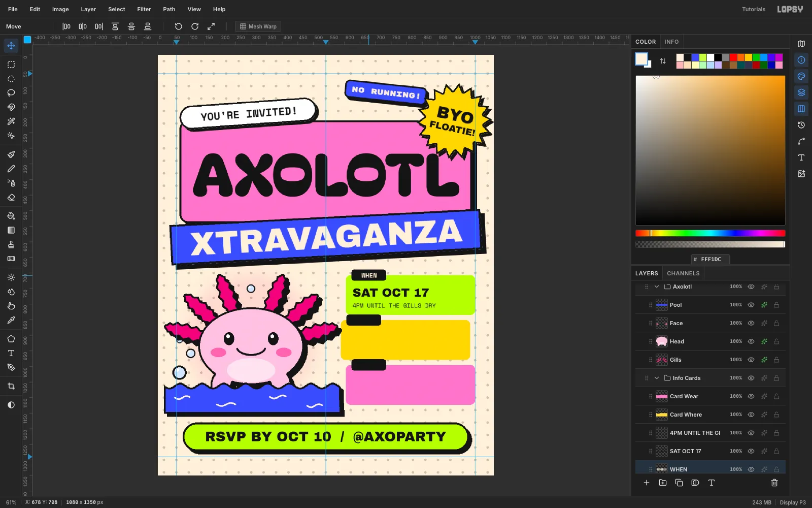The height and width of the screenshot is (508, 812).
Task: Switch to the Channels tab
Action: [x=683, y=273]
